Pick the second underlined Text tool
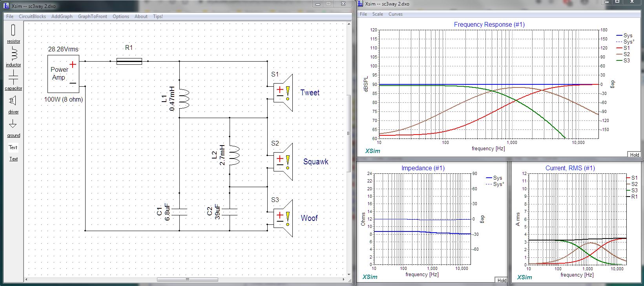The image size is (644, 286). click(x=13, y=159)
